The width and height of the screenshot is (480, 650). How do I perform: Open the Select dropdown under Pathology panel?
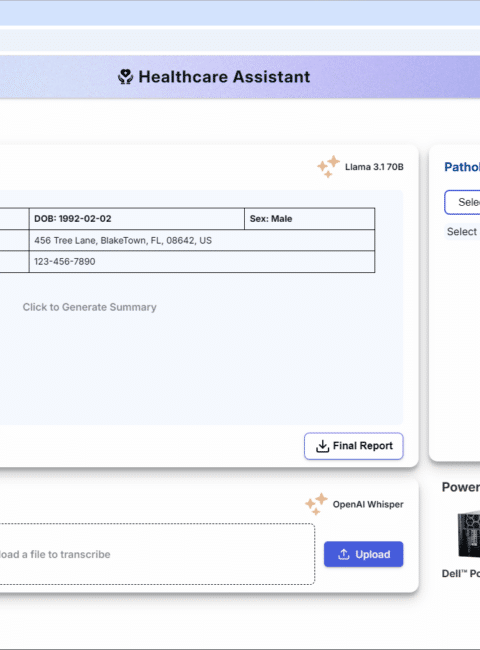[x=462, y=202]
